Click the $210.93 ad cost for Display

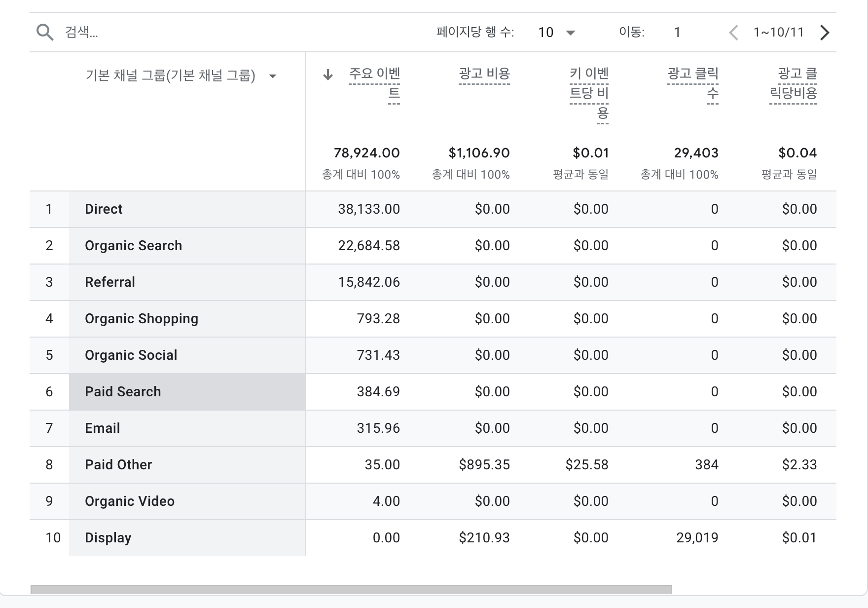(x=484, y=538)
